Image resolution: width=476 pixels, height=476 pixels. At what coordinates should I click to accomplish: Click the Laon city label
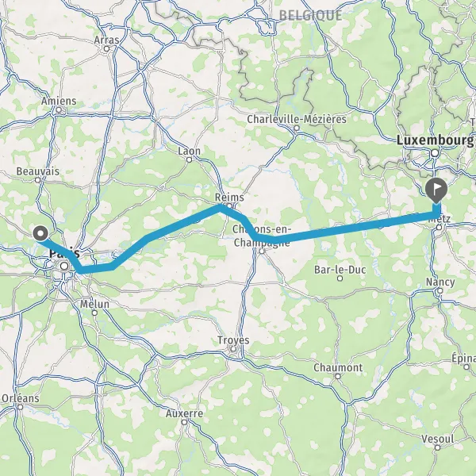[189, 151]
